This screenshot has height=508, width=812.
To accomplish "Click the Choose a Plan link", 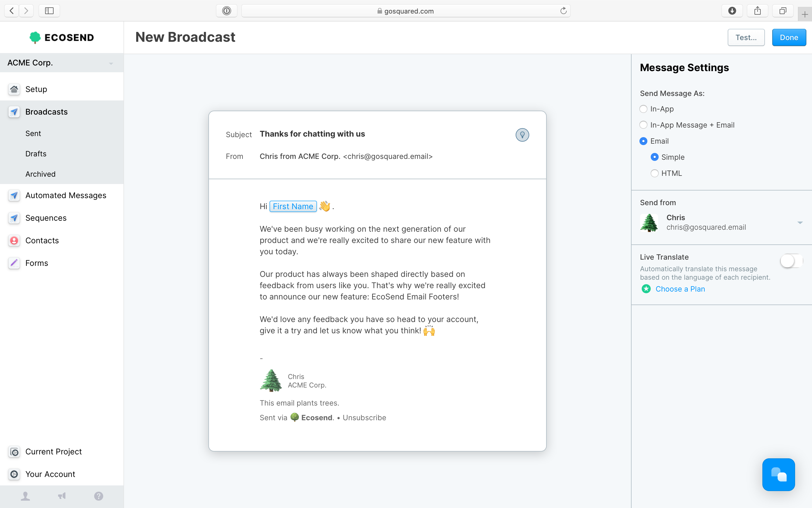I will (680, 289).
